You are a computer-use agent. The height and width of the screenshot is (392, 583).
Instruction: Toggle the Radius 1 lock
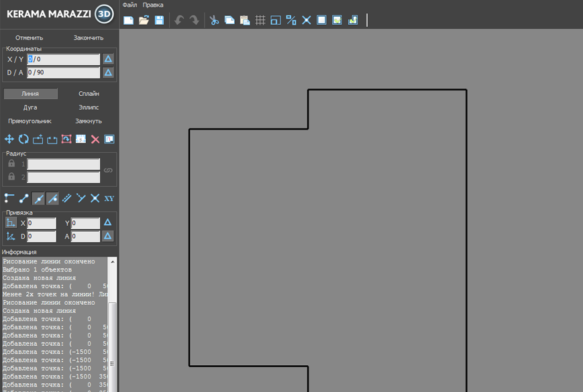click(x=11, y=164)
